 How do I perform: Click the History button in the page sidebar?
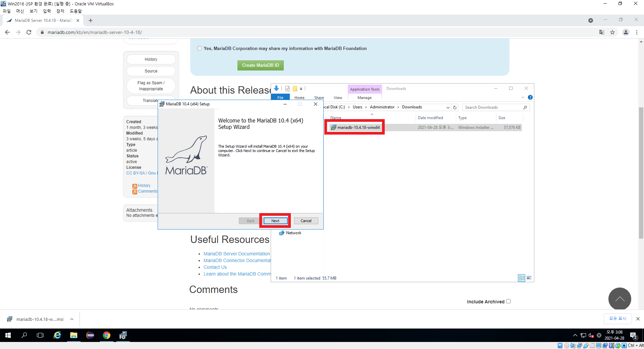[x=151, y=59]
